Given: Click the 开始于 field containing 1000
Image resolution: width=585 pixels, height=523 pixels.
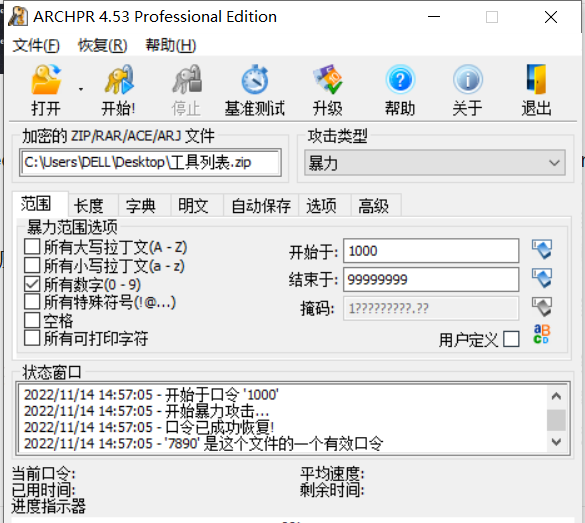Looking at the screenshot, I should (x=431, y=251).
